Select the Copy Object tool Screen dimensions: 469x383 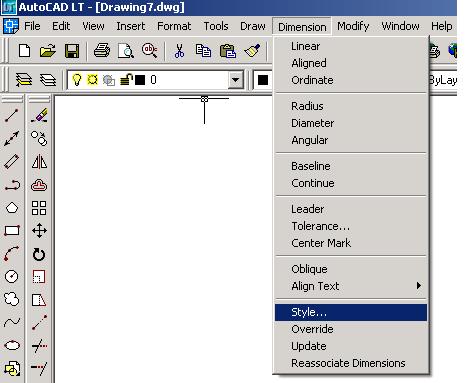[39, 138]
